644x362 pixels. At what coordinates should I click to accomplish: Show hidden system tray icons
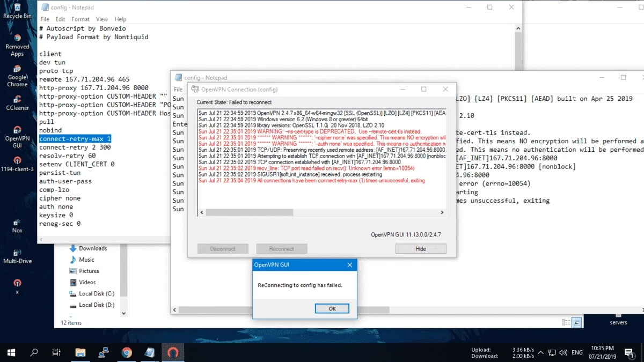pyautogui.click(x=541, y=353)
